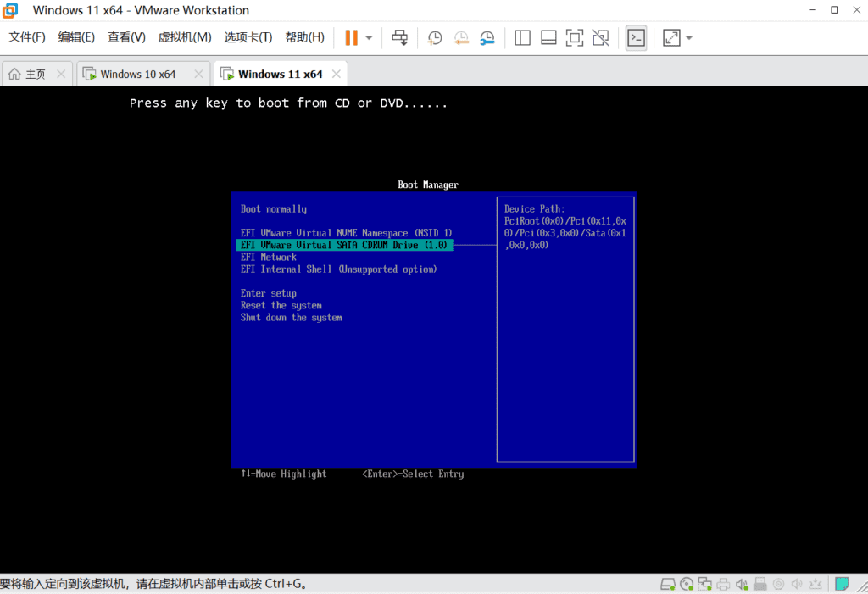Click the sound device status bar icon

point(743,584)
